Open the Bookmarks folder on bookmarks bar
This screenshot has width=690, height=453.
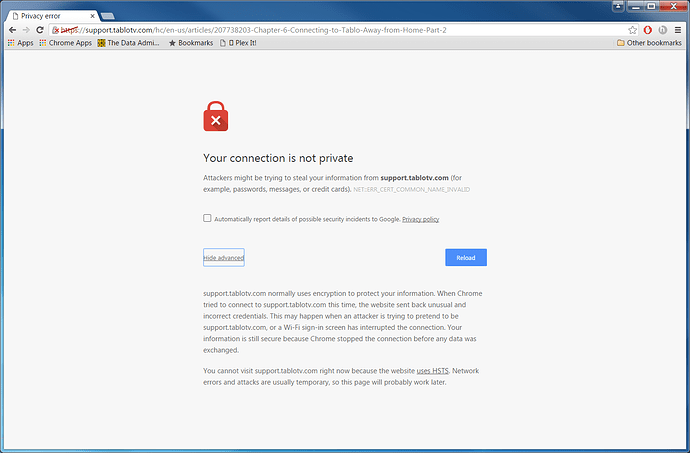[x=191, y=43]
